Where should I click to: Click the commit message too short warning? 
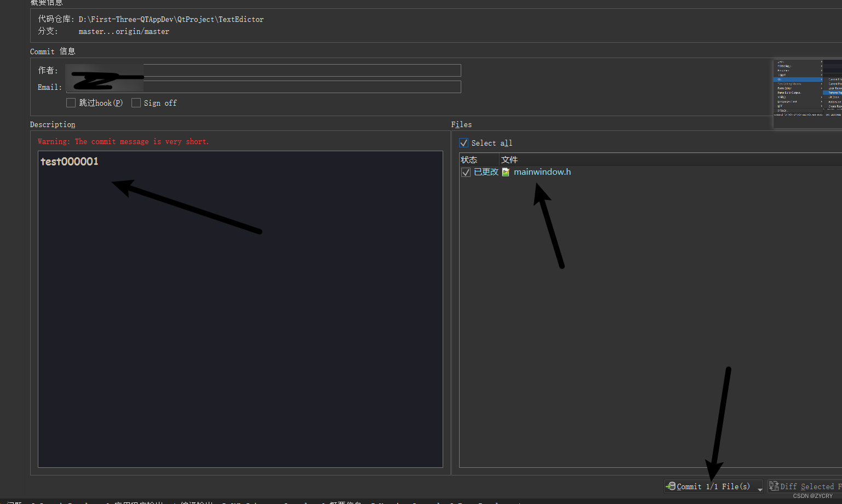pyautogui.click(x=123, y=141)
